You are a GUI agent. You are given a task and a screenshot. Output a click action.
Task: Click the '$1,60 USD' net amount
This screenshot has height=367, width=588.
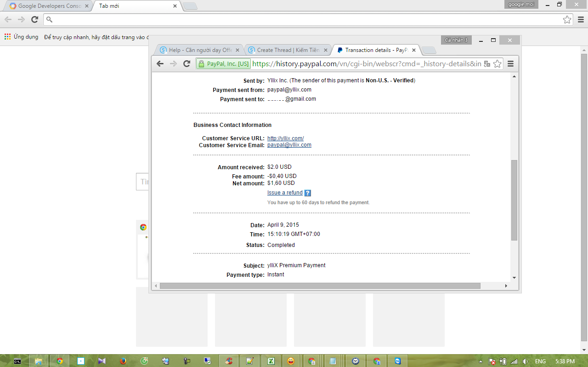(281, 183)
